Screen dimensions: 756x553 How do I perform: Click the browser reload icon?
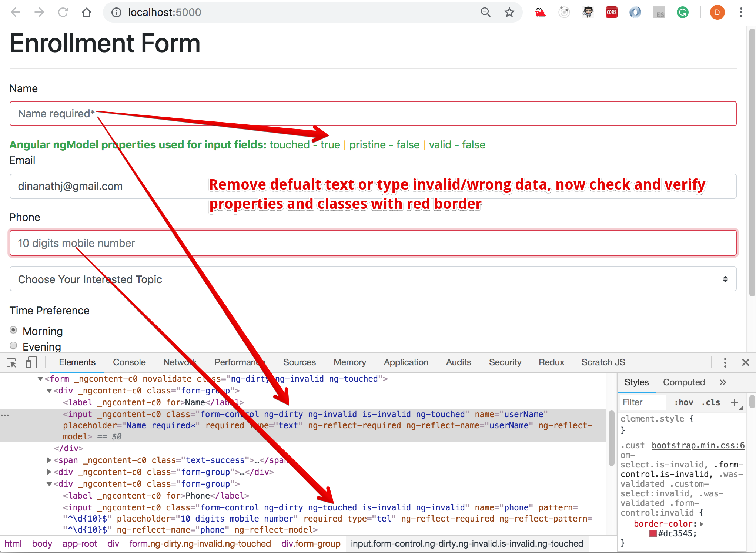point(63,12)
